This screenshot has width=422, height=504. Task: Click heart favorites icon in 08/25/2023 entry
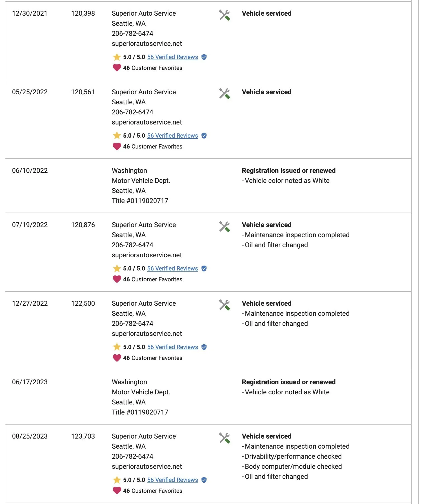[x=117, y=491]
